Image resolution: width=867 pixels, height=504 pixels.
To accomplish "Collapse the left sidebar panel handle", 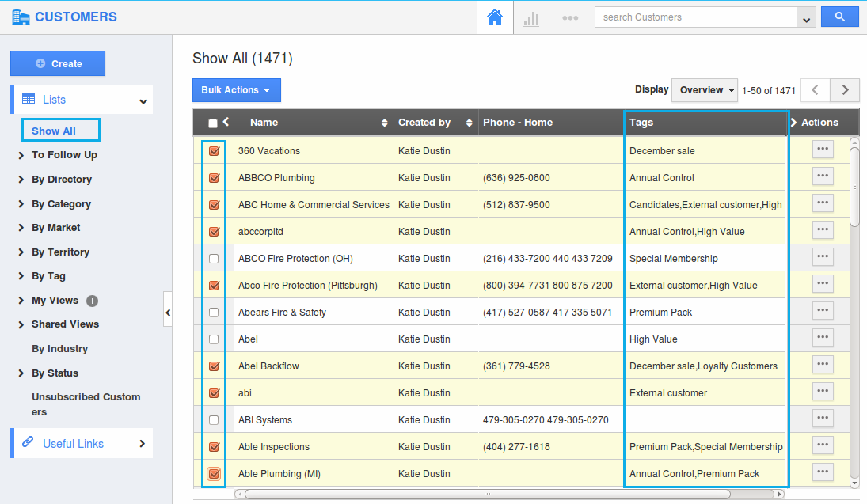I will [x=167, y=313].
